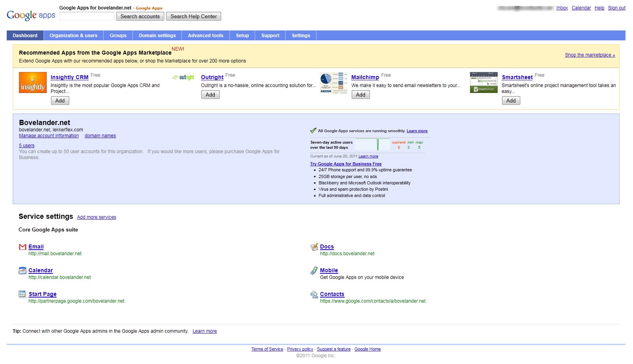Open the Docs service settings link
633x364 pixels.
[x=327, y=246]
